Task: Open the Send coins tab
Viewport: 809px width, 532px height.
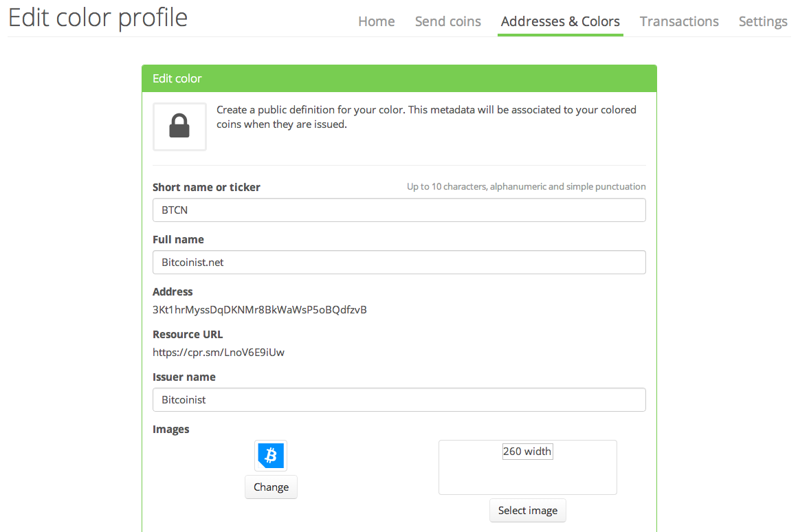Action: click(447, 21)
